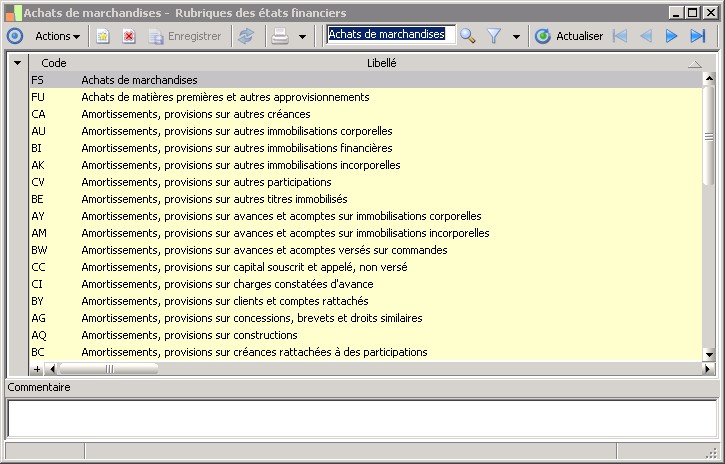Click the horizontal scrollbar thumb
725x464 pixels.
(109, 369)
